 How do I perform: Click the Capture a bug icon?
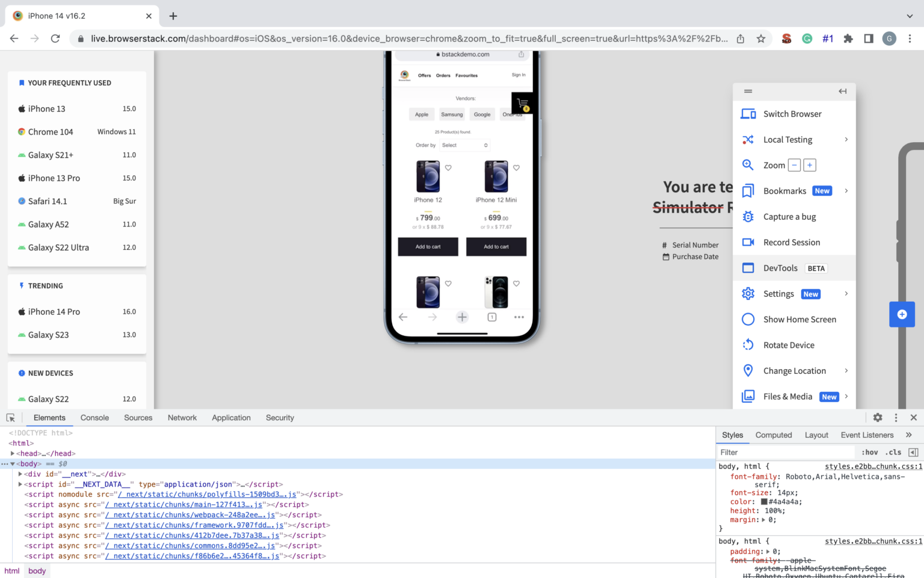click(x=748, y=217)
